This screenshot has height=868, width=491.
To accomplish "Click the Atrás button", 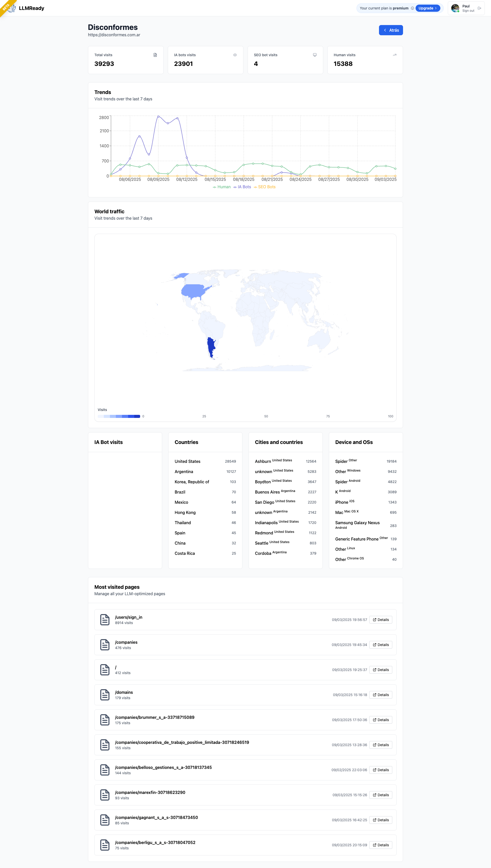I will (391, 30).
